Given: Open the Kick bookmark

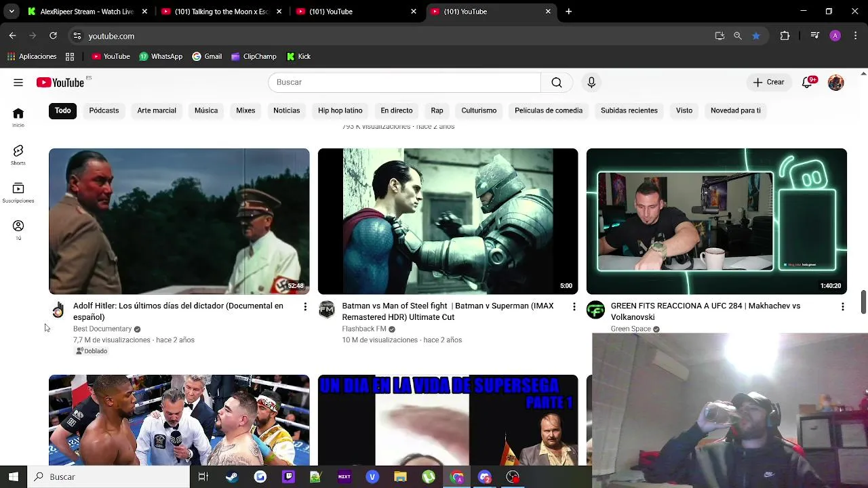Looking at the screenshot, I should tap(298, 56).
